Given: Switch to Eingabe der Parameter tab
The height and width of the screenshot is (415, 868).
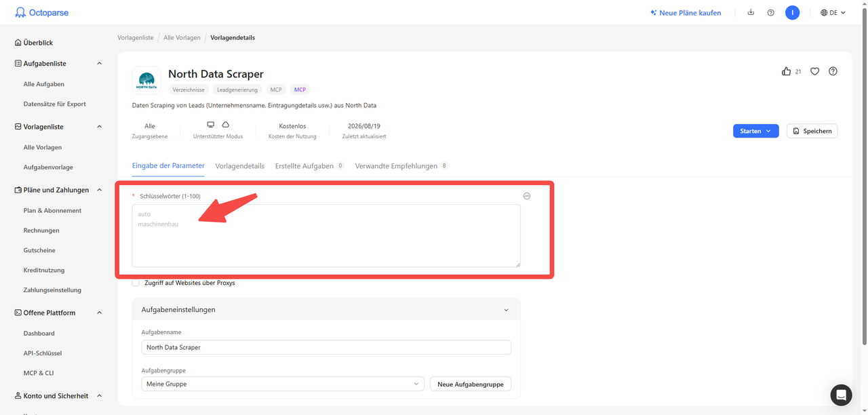Looking at the screenshot, I should click(168, 165).
